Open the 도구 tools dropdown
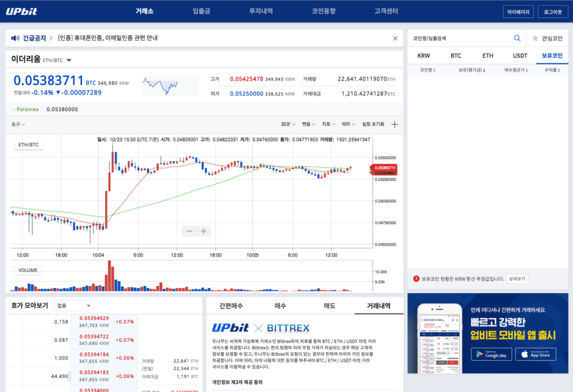The image size is (573, 392). point(18,125)
